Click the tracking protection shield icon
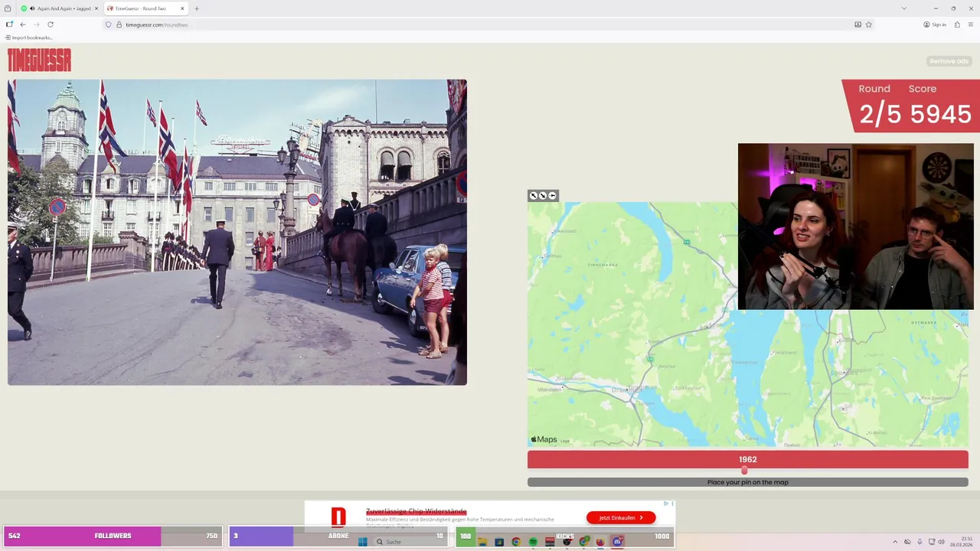The height and width of the screenshot is (551, 980). 108,24
